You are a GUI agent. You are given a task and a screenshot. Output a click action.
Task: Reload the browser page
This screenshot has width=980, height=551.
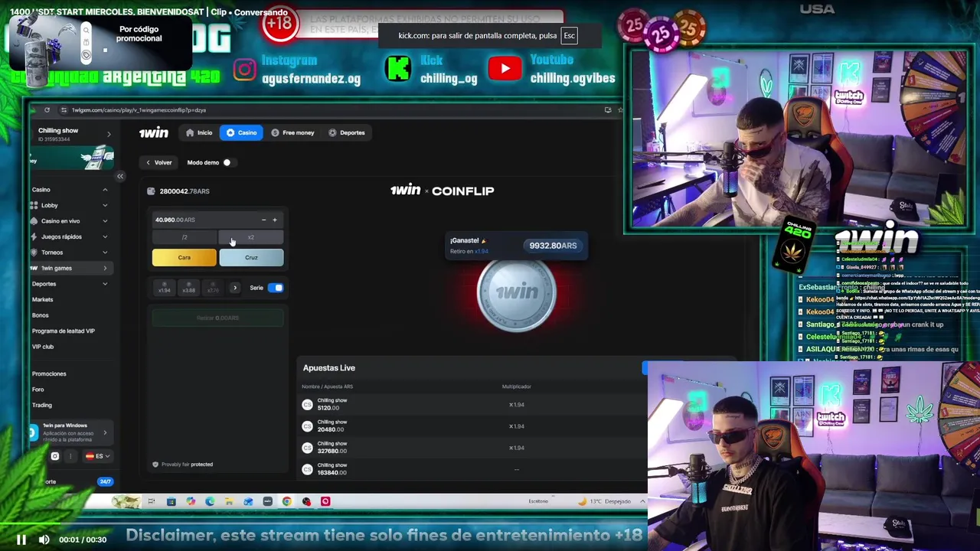pyautogui.click(x=47, y=110)
